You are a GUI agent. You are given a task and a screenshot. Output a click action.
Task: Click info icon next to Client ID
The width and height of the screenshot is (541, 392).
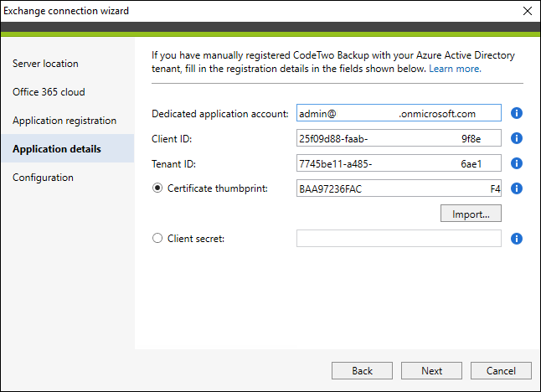516,138
